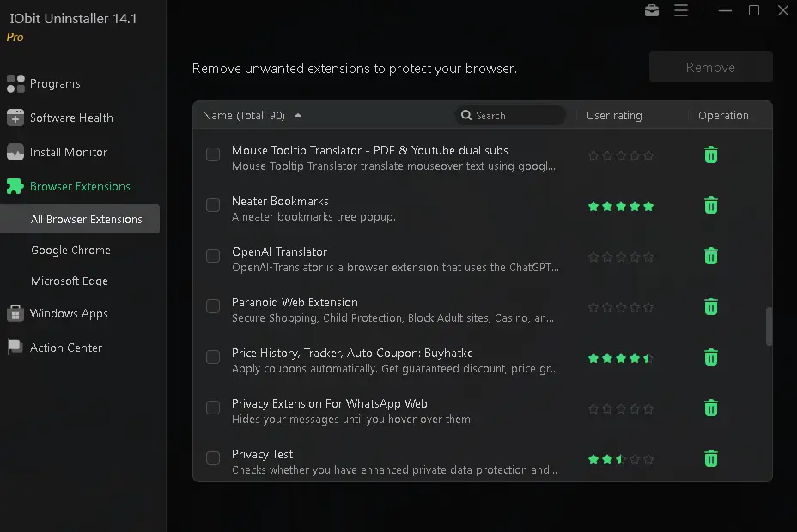Screen dimensions: 797x532
Task: Sort list by User rating column header
Action: 614,115
